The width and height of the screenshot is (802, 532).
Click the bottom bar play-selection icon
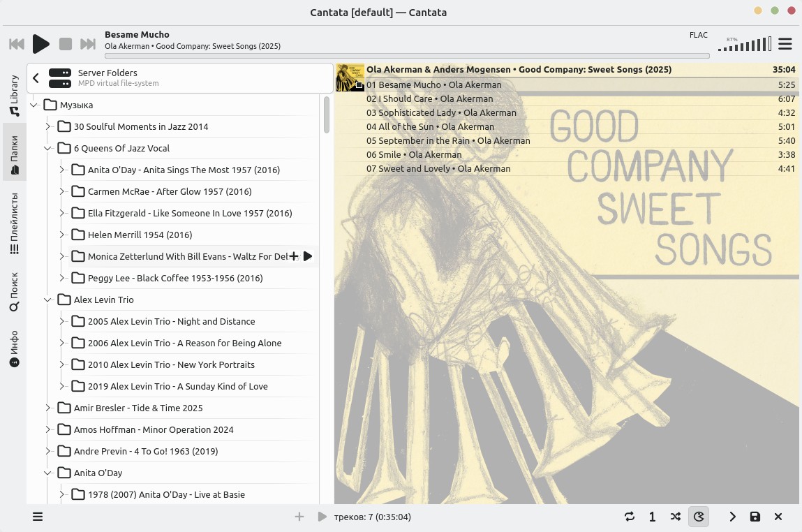coord(322,517)
